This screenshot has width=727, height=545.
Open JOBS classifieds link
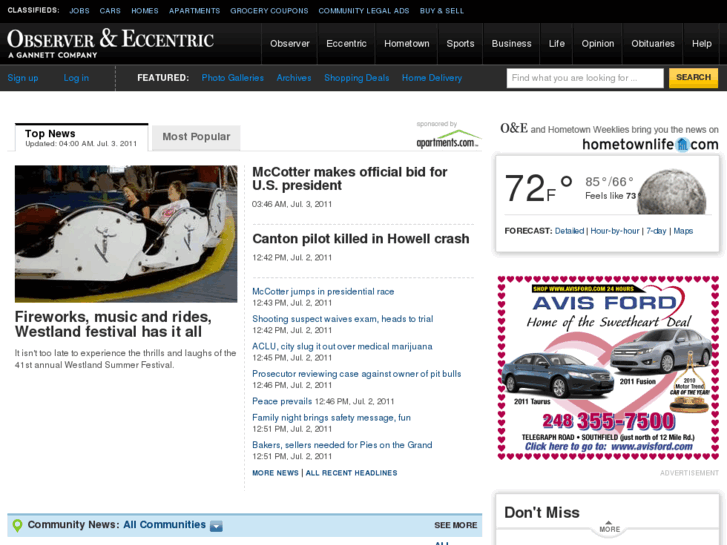point(79,11)
